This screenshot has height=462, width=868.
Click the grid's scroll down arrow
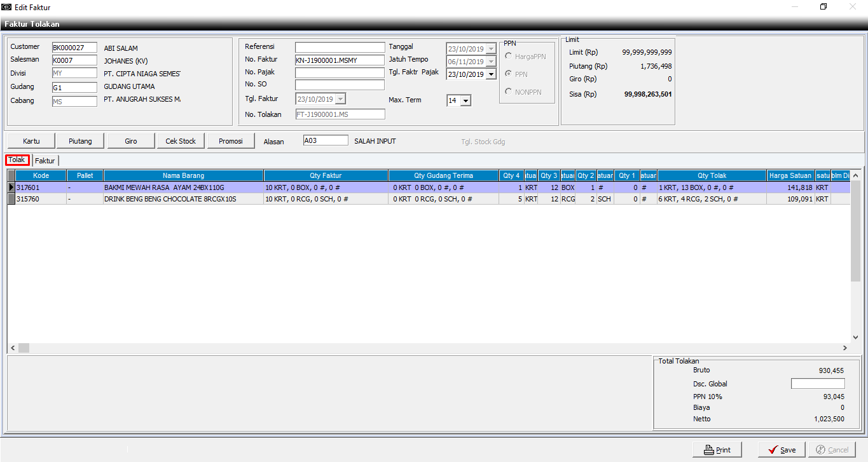click(855, 337)
